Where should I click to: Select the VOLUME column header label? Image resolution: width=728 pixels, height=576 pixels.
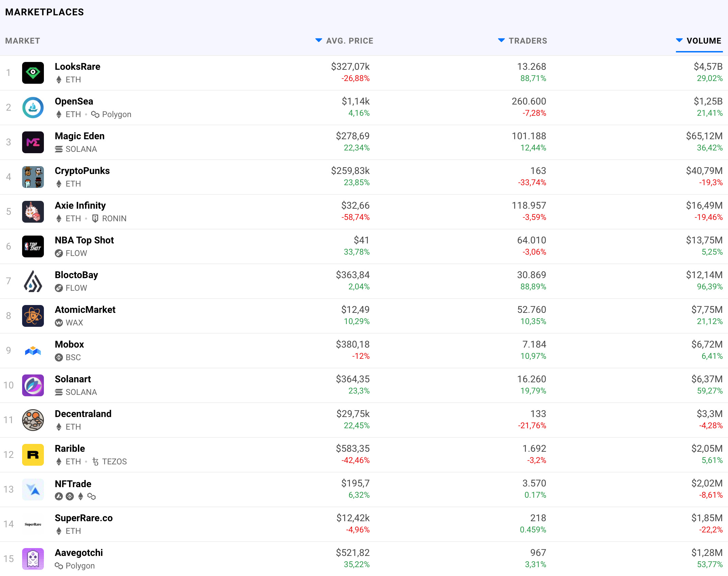(704, 41)
